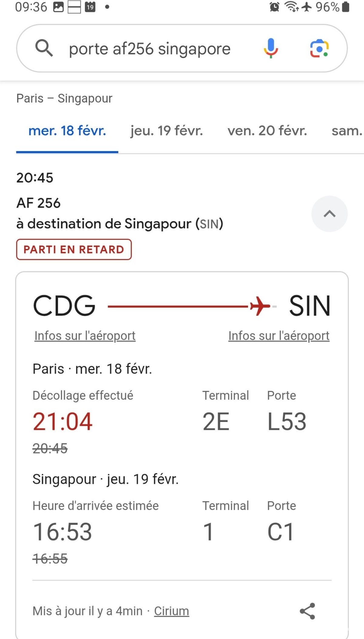364x639 pixels.
Task: Tap the airplane mode status icon
Action: click(307, 7)
